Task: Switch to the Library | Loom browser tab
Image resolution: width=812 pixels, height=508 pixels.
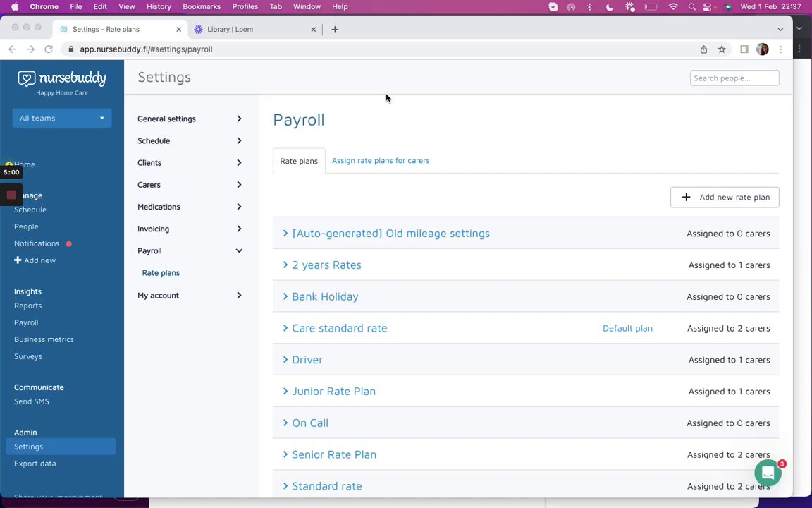Action: [x=254, y=30]
